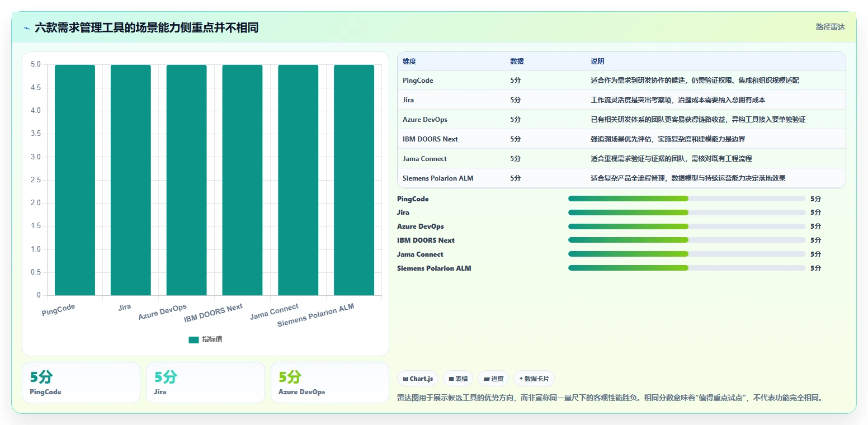Click the Jira progress bar
The height and width of the screenshot is (425, 868).
687,212
